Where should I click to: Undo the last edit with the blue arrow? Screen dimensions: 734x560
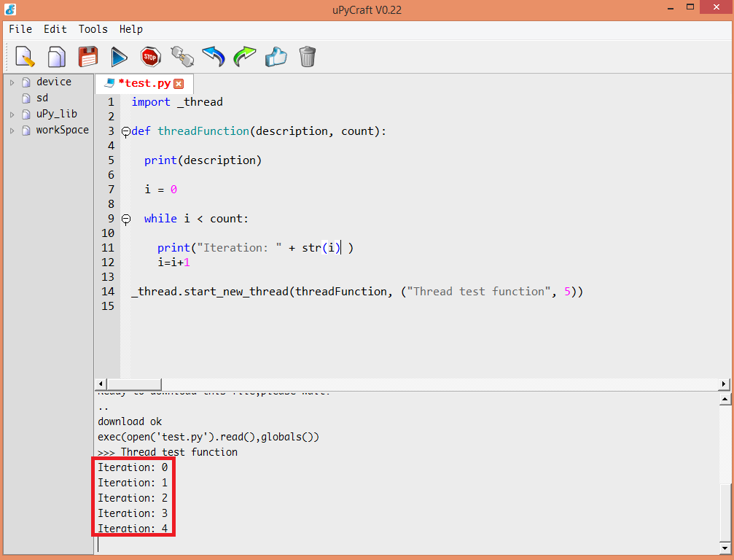pyautogui.click(x=213, y=56)
